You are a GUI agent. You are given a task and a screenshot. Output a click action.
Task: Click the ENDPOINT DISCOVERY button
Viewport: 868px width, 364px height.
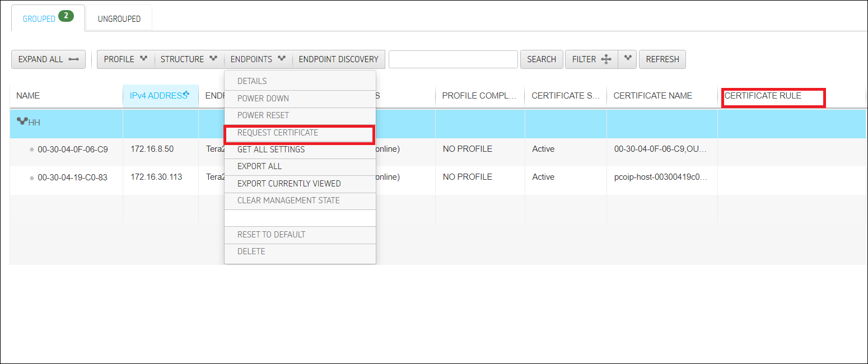pos(339,59)
